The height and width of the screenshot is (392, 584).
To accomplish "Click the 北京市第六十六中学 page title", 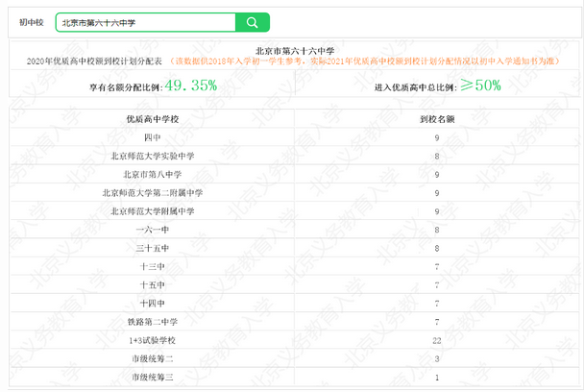I will click(292, 49).
